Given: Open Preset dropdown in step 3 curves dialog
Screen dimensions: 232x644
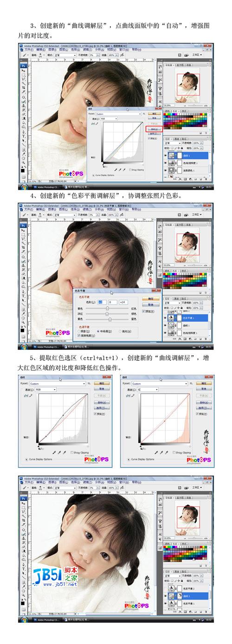Looking at the screenshot, I should (x=118, y=114).
